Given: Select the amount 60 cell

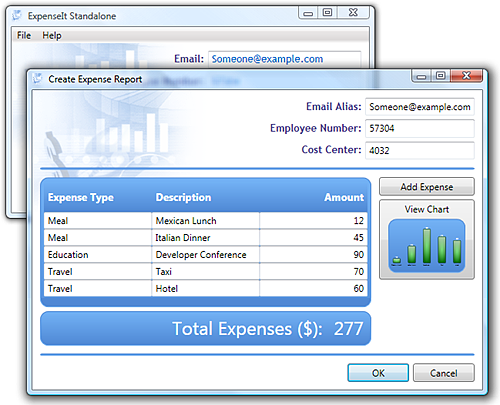Looking at the screenshot, I should (313, 289).
